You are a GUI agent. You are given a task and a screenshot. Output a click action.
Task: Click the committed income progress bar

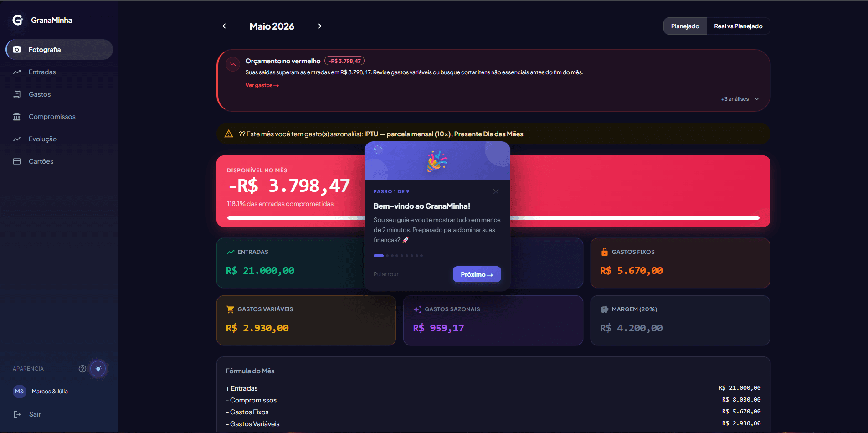tap(493, 218)
